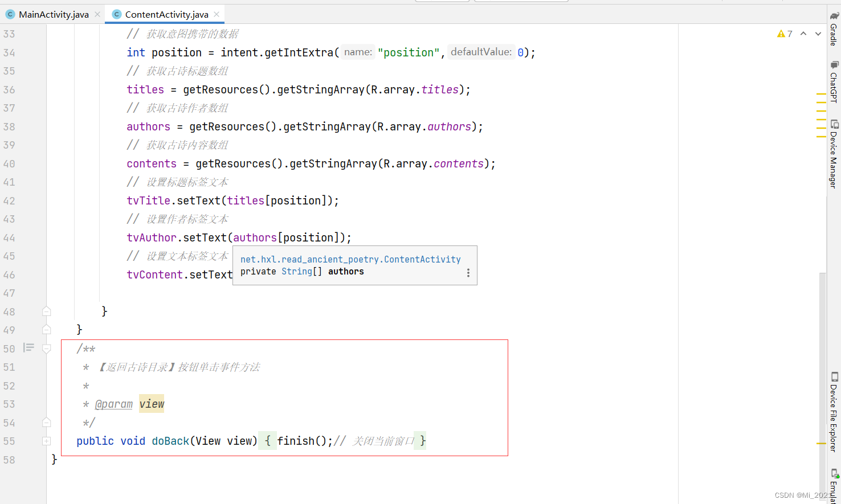841x504 pixels.
Task: Click the 'defaultValue:' parameter hint
Action: (481, 52)
